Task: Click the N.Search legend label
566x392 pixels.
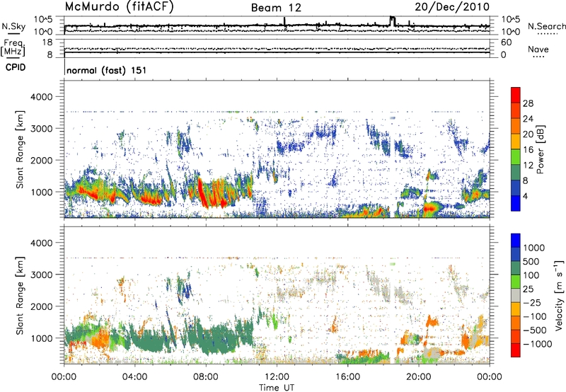Action: click(547, 26)
